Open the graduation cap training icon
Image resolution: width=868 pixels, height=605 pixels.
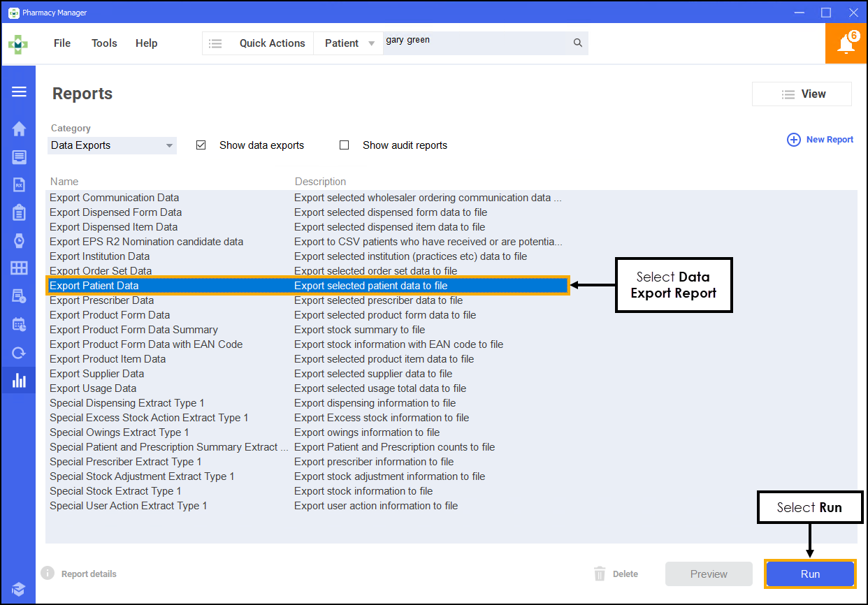point(19,588)
